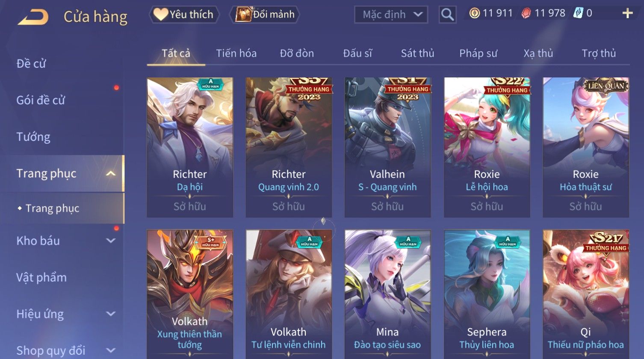Select the Tiến hóa tab
Screen dimensions: 644x359
tap(236, 53)
